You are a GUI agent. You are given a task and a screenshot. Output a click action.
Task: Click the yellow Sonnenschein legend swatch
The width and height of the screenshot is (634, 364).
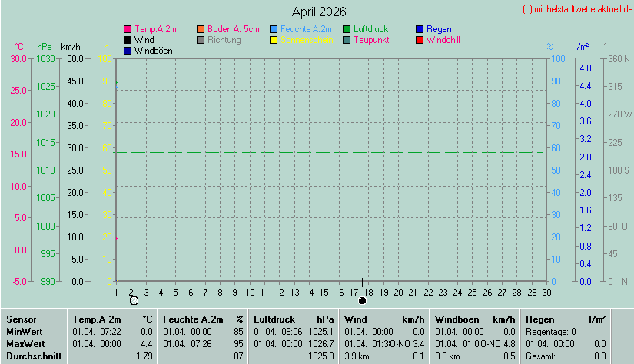[x=274, y=40]
